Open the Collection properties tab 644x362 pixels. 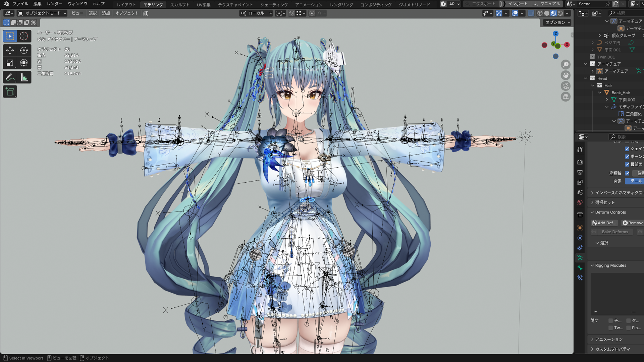580,215
